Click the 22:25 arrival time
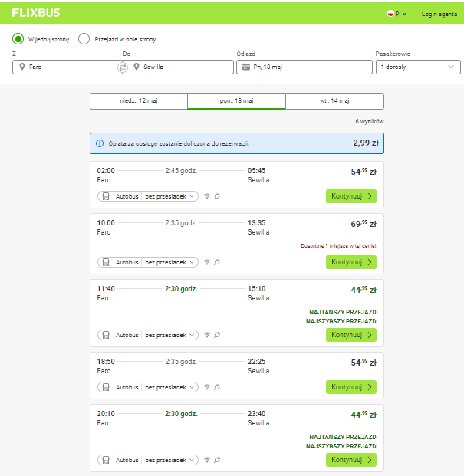This screenshot has width=464, height=476. [x=257, y=362]
